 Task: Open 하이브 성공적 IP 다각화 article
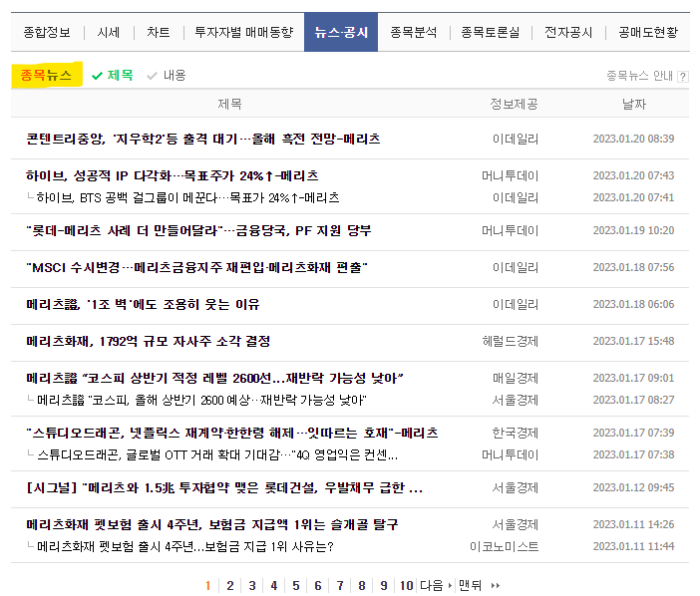tap(172, 175)
